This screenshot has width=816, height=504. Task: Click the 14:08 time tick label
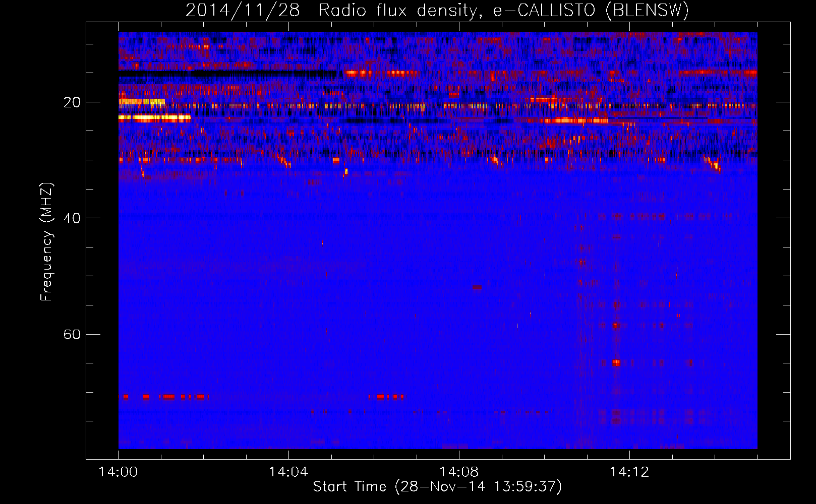tap(459, 472)
